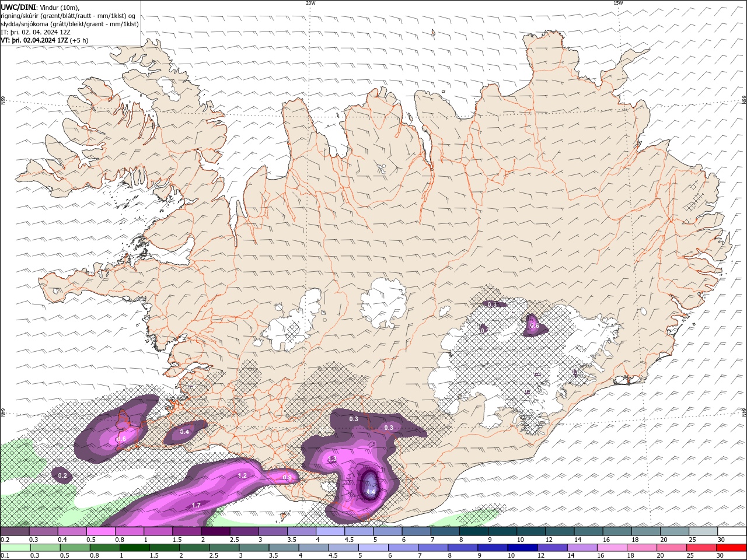The width and height of the screenshot is (747, 560).
Task: Click the 0.4 value over Reykjanes
Action: click(184, 432)
